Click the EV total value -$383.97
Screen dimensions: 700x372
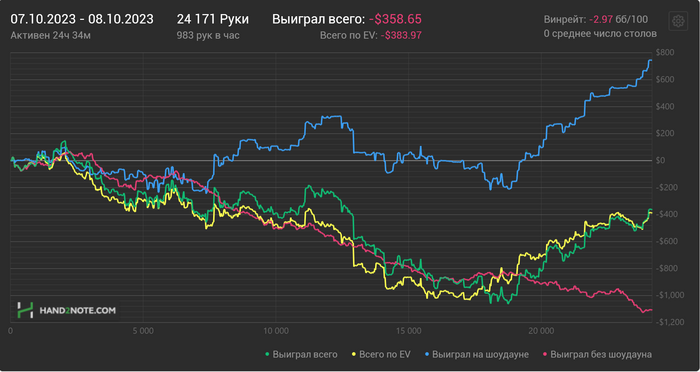coord(401,35)
